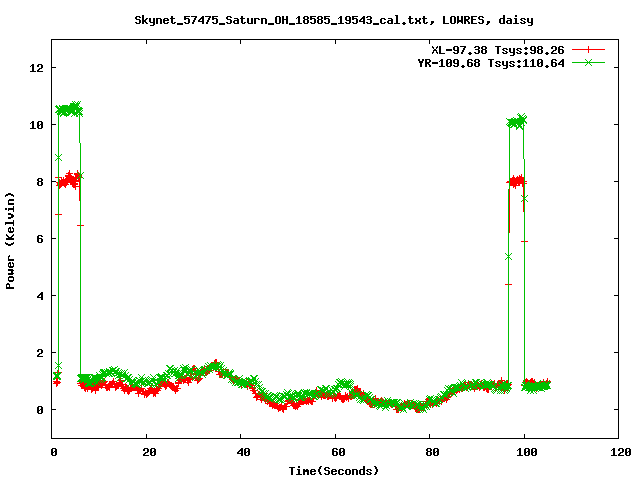Click the 100 tick label on the time axis
Viewport: 640px width, 480px height.
point(524,451)
